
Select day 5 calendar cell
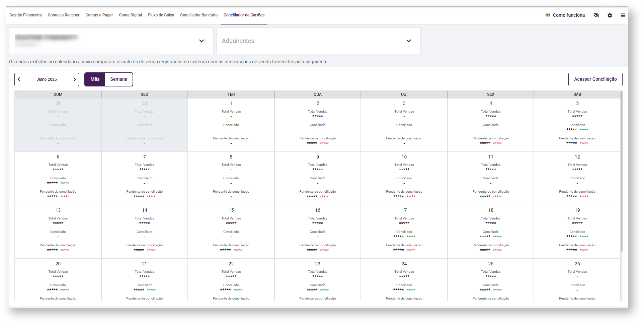(x=577, y=124)
